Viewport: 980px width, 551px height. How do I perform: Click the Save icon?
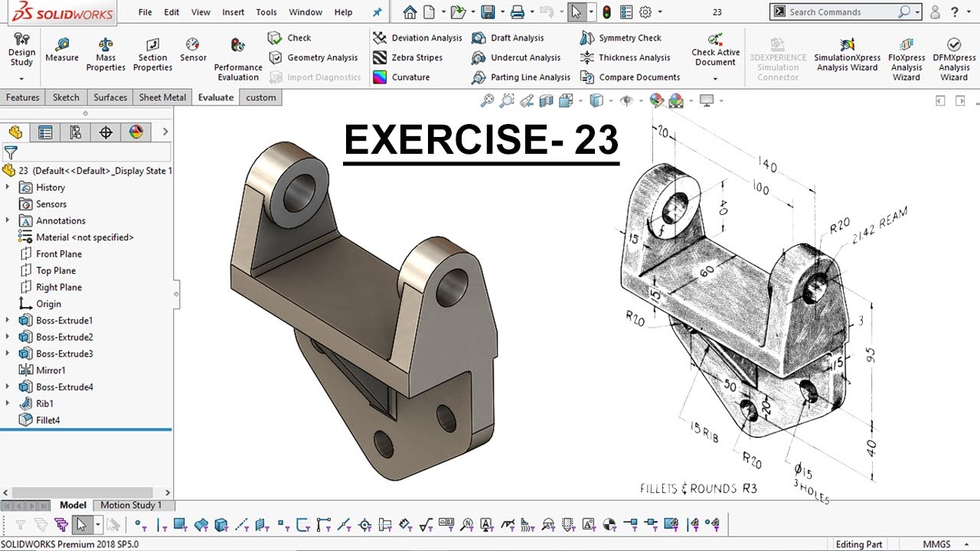[487, 12]
